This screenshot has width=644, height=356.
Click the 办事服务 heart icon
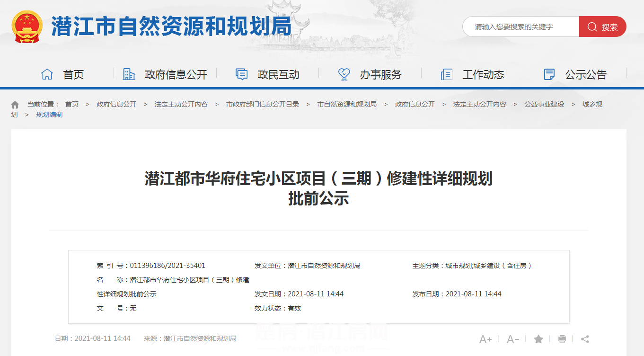coord(344,74)
